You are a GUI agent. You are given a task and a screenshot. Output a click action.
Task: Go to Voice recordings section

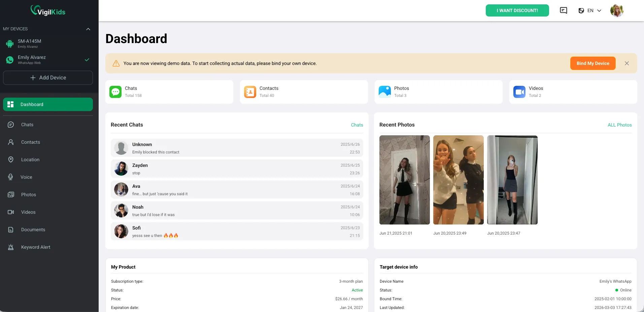pyautogui.click(x=26, y=177)
